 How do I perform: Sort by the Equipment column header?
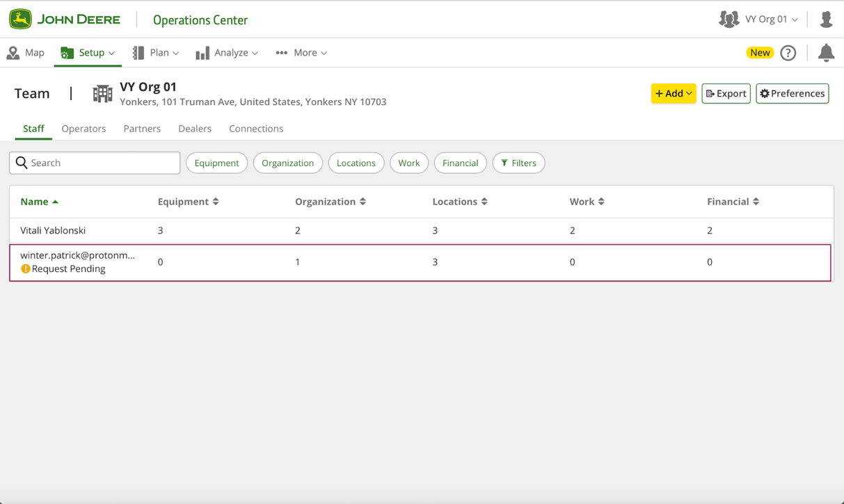pos(188,202)
